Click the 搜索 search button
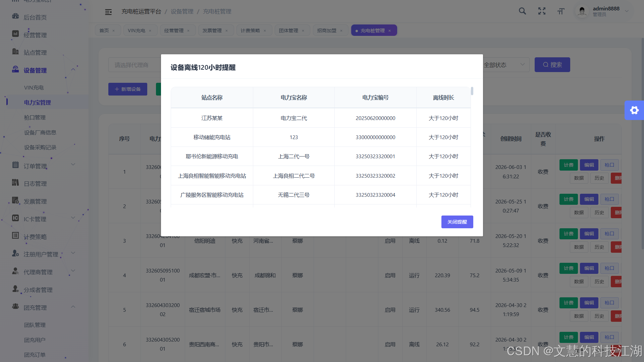Image resolution: width=644 pixels, height=362 pixels. pyautogui.click(x=552, y=65)
